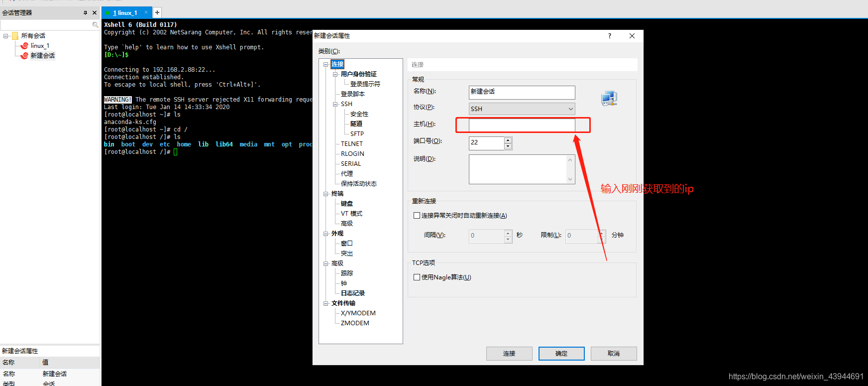Select ZMODEM in category tree

355,323
